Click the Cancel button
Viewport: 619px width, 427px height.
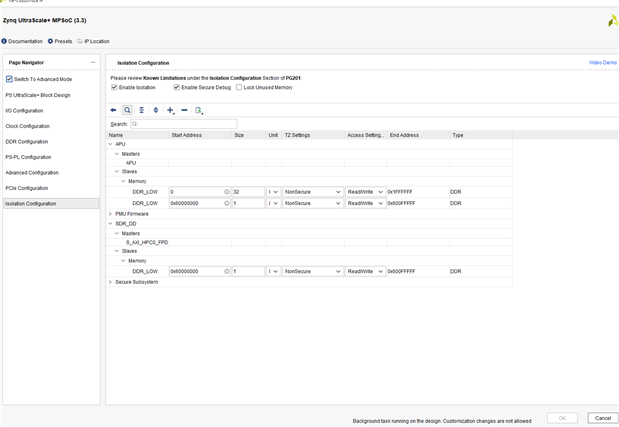(601, 417)
